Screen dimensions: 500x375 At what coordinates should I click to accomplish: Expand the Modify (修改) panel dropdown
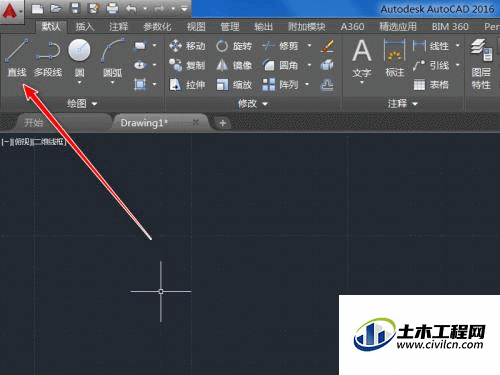[253, 104]
